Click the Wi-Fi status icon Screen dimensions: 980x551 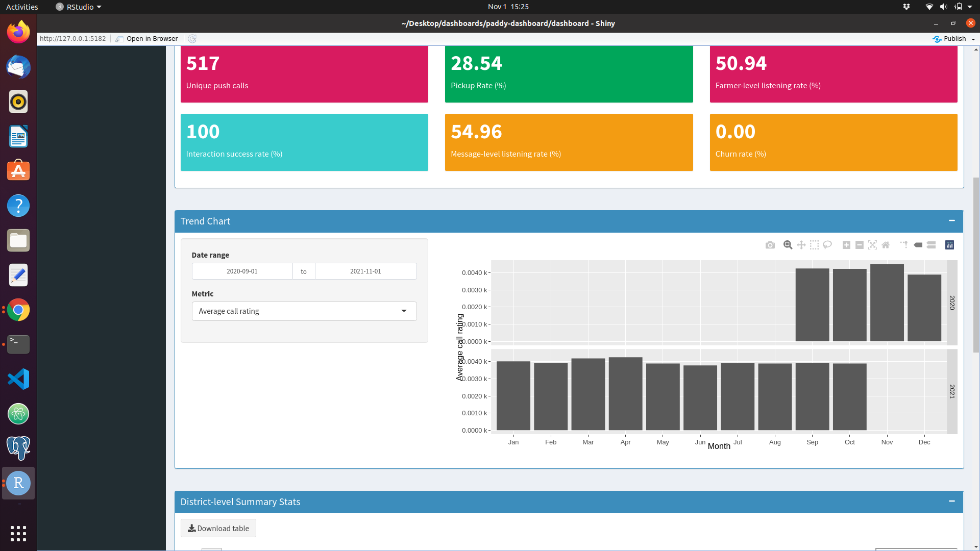tap(929, 7)
